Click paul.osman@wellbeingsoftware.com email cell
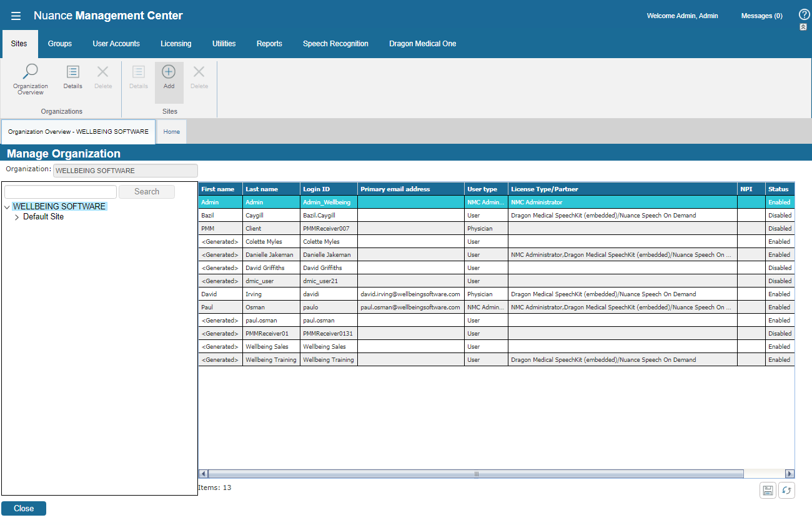The height and width of the screenshot is (525, 812). (x=411, y=307)
